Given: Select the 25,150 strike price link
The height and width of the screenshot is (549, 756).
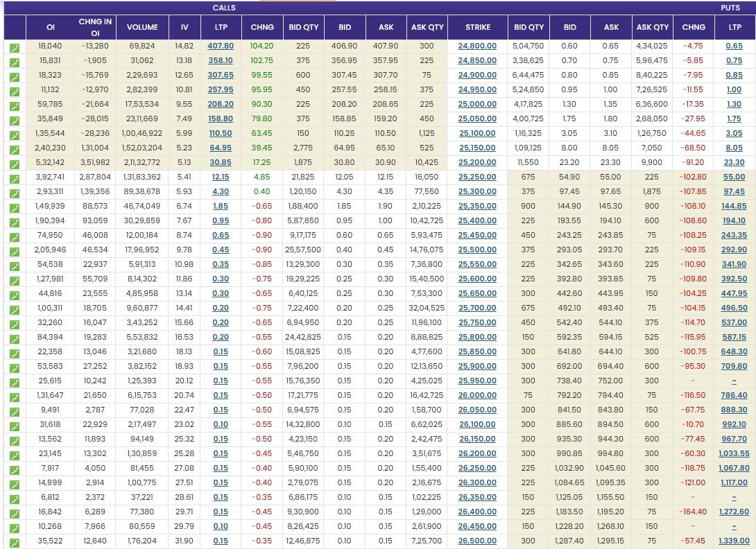Looking at the screenshot, I should [x=476, y=148].
